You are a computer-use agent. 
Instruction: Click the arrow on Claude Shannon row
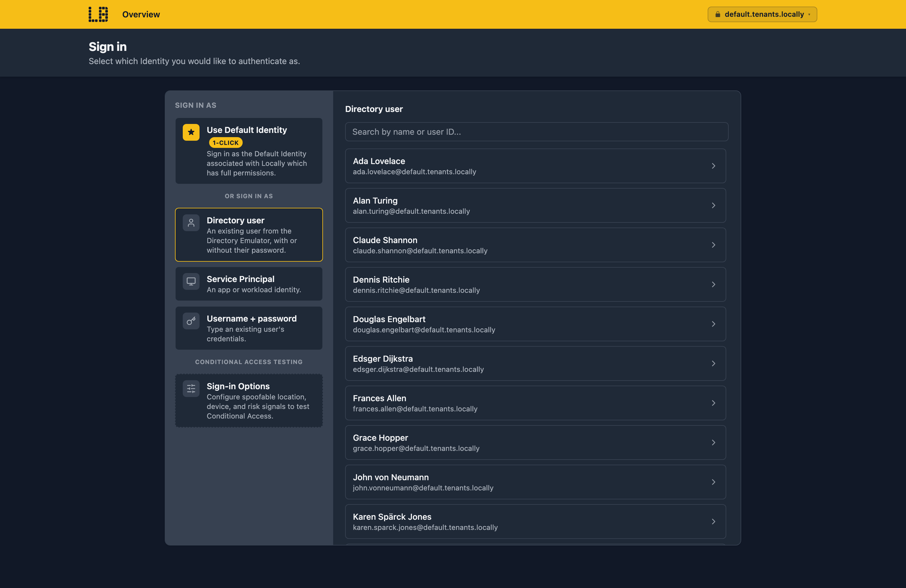pyautogui.click(x=713, y=245)
